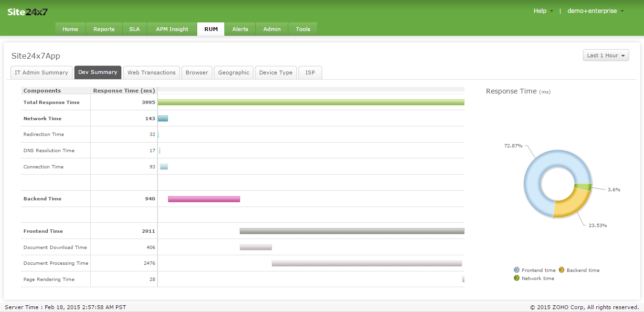
Task: Click the green Total Response Time bar
Action: point(311,102)
